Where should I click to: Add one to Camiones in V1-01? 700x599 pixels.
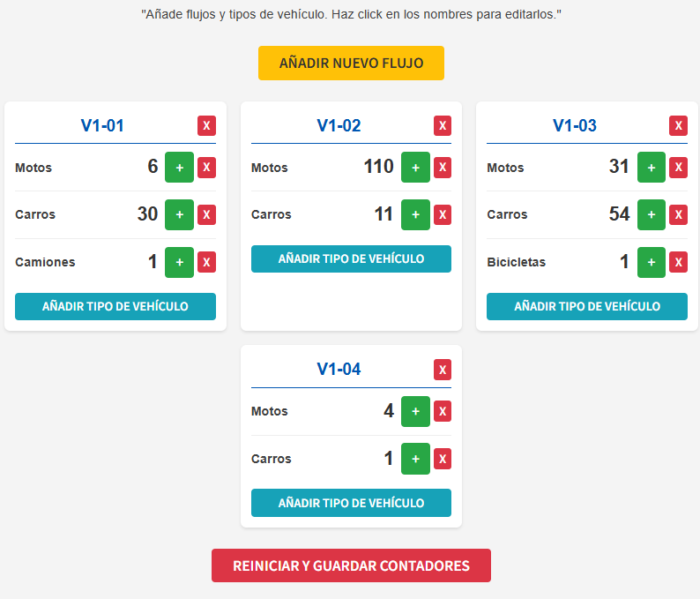(x=180, y=262)
